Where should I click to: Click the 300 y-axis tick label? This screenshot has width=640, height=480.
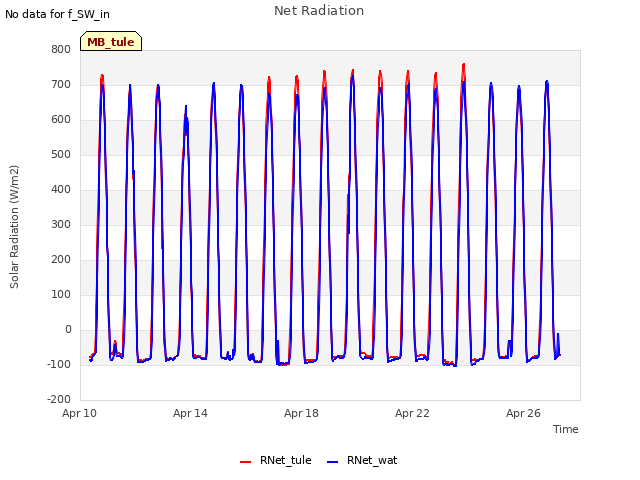(x=61, y=224)
